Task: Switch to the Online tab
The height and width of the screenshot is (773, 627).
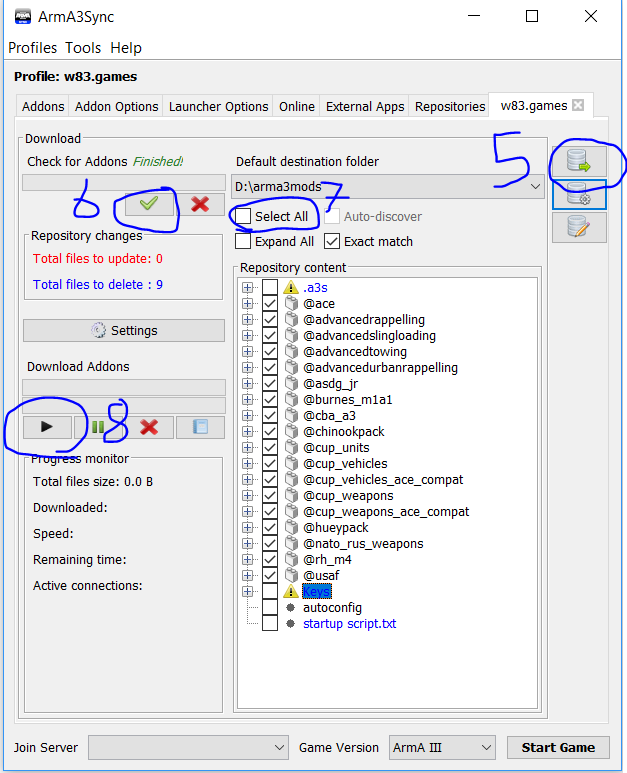Action: [x=297, y=106]
